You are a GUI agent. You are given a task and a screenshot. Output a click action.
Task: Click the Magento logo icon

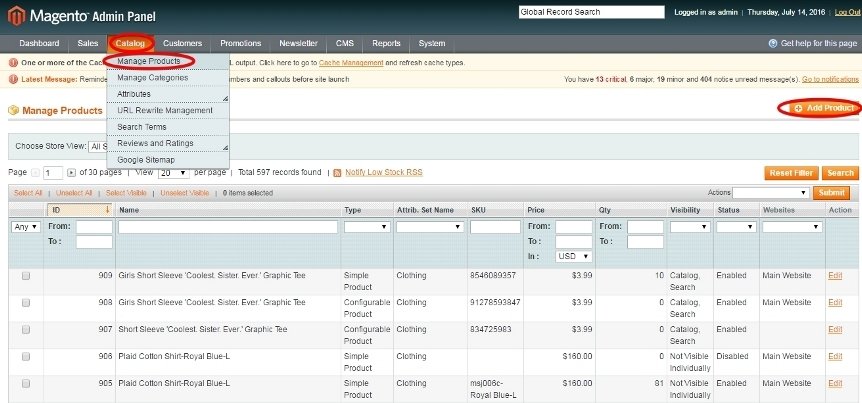tap(16, 16)
